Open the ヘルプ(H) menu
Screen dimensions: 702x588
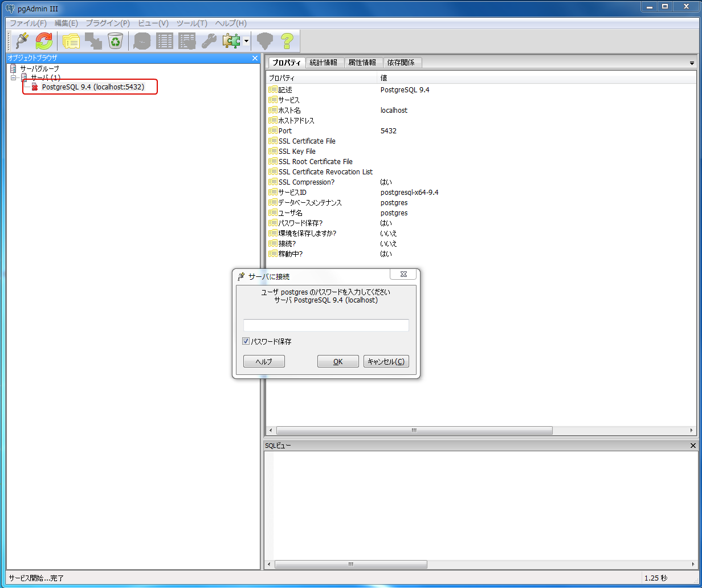coord(231,23)
